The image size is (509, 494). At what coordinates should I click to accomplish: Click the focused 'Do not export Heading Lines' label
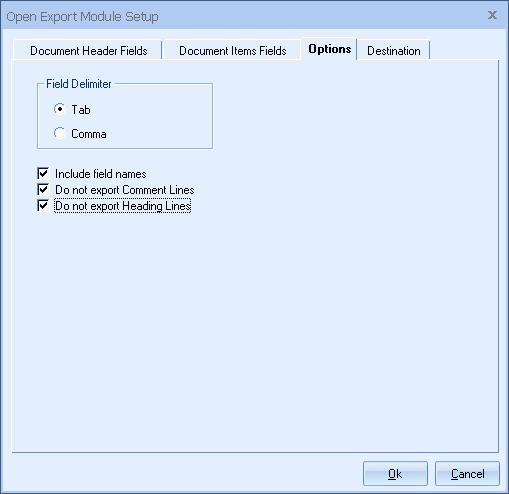(123, 206)
